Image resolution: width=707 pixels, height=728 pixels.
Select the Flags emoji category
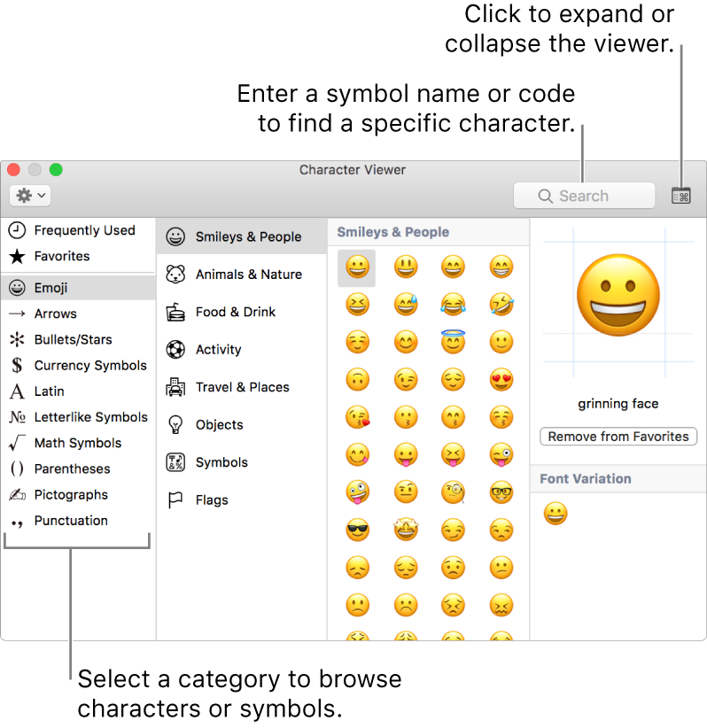[212, 500]
